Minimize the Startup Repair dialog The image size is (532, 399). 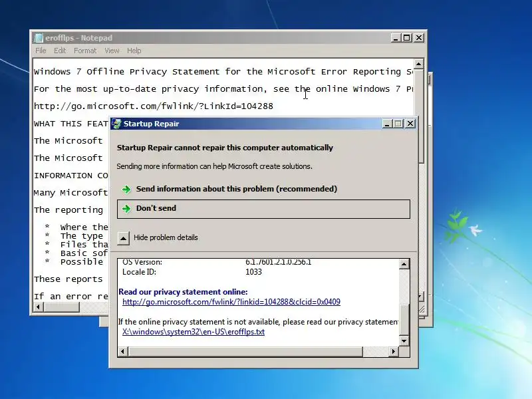coord(387,124)
